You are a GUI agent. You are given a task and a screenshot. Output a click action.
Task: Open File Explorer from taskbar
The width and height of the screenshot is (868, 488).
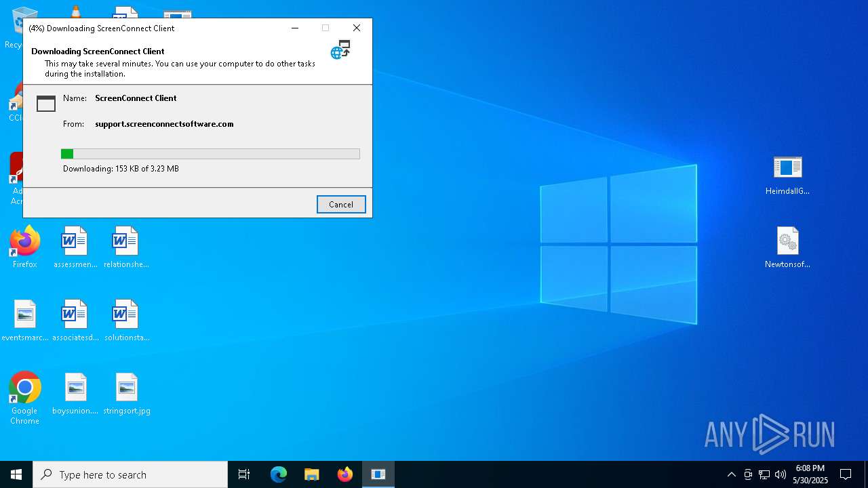[311, 474]
